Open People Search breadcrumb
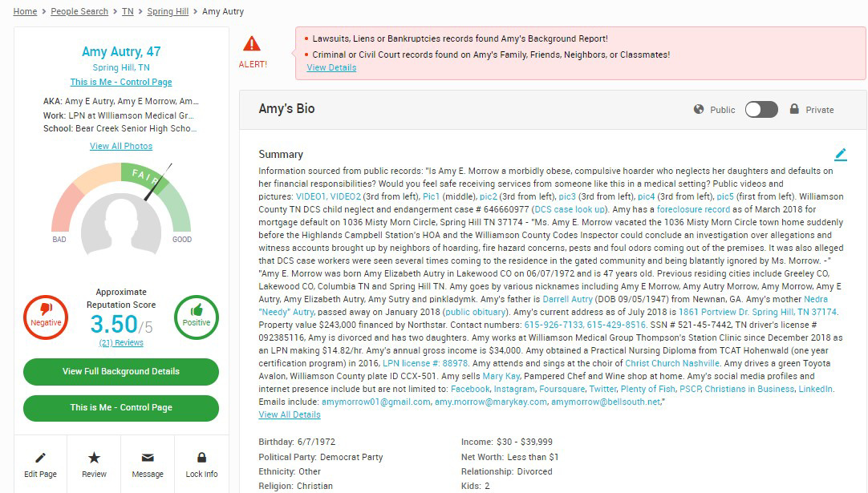The image size is (868, 493). point(79,11)
